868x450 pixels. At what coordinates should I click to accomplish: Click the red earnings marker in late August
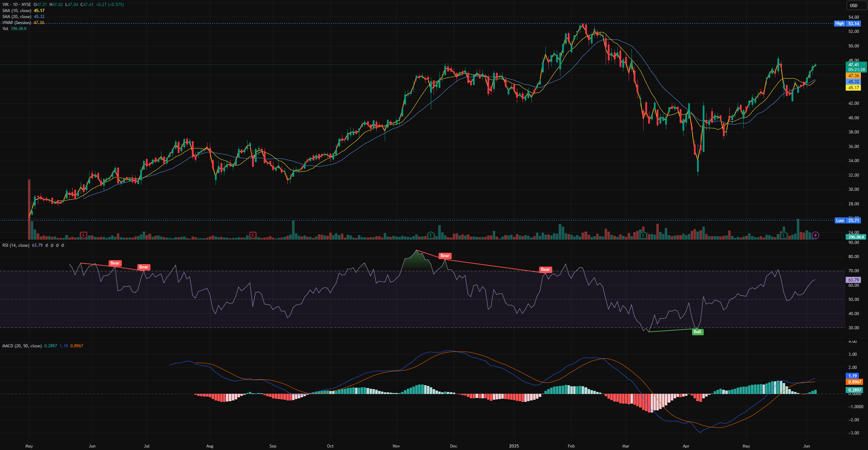tap(253, 235)
